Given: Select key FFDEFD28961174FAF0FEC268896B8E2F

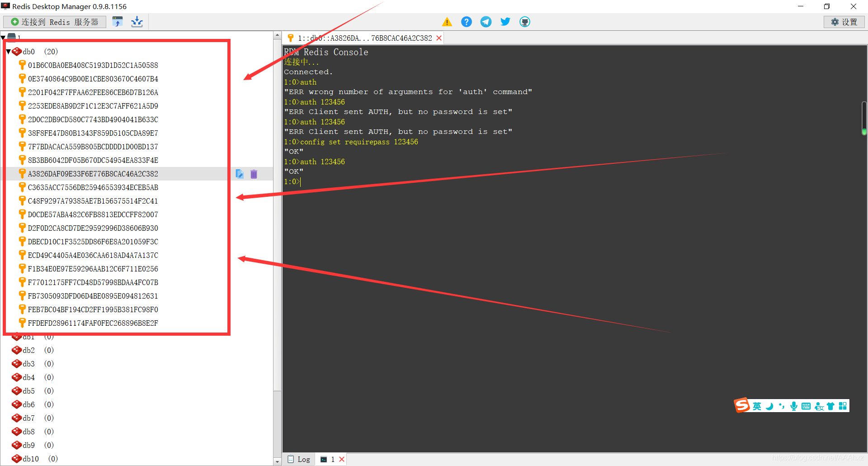Looking at the screenshot, I should [x=93, y=323].
